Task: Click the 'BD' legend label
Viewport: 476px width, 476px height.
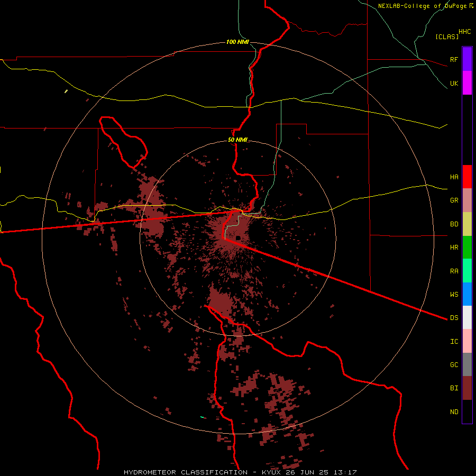Action: [454, 224]
